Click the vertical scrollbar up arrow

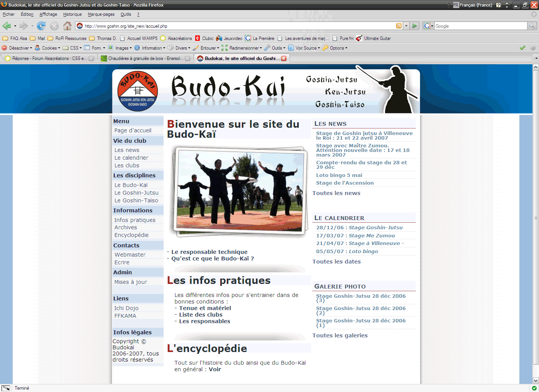pyautogui.click(x=536, y=67)
